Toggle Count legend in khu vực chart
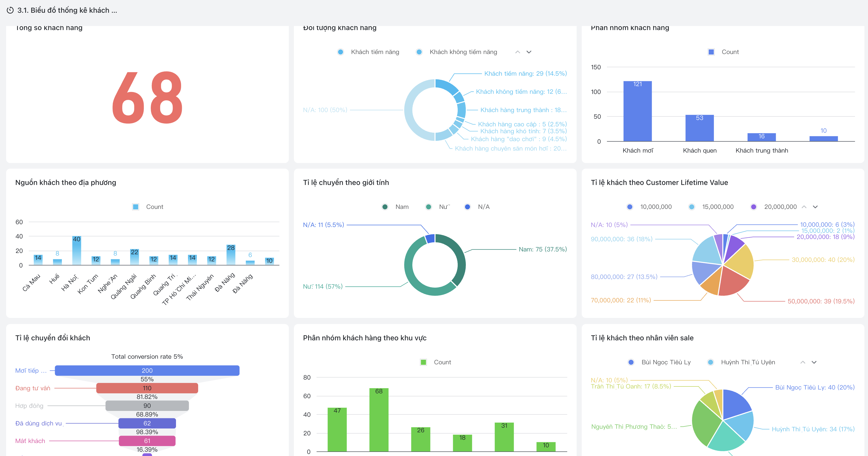Viewport: 868px width, 456px height. 436,362
